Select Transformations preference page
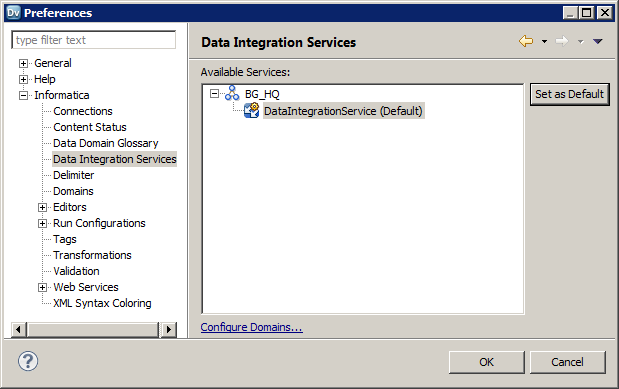619x389 pixels. [92, 255]
